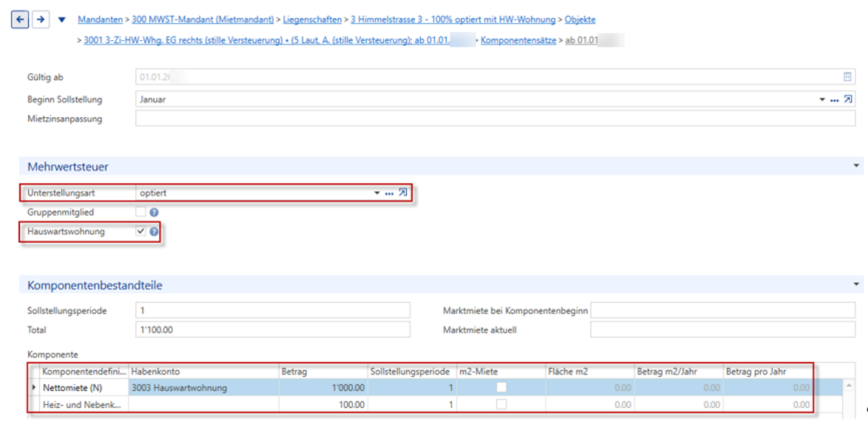Click ellipsis lookup for Beginn Sollstellung

(834, 100)
